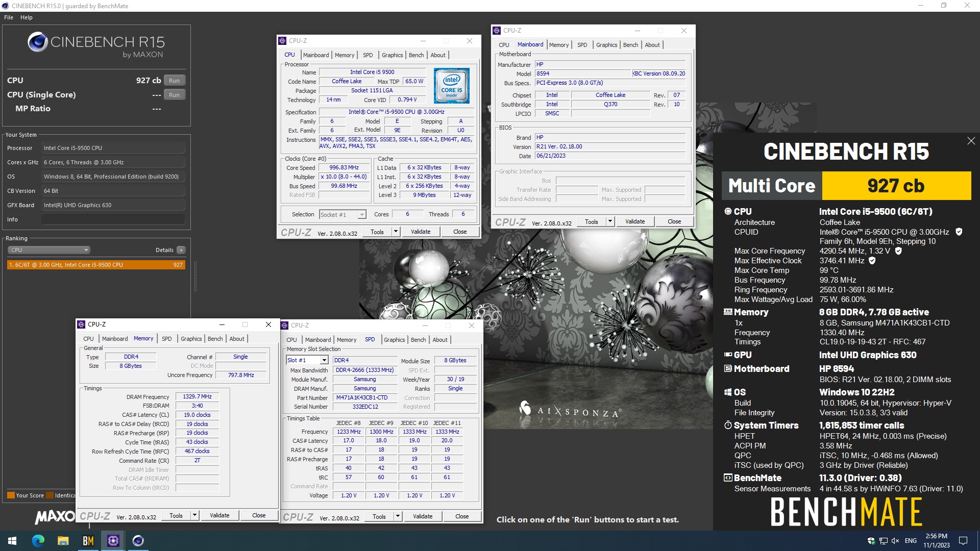Click the verified shield next to CPUID
980x551 pixels.
959,232
